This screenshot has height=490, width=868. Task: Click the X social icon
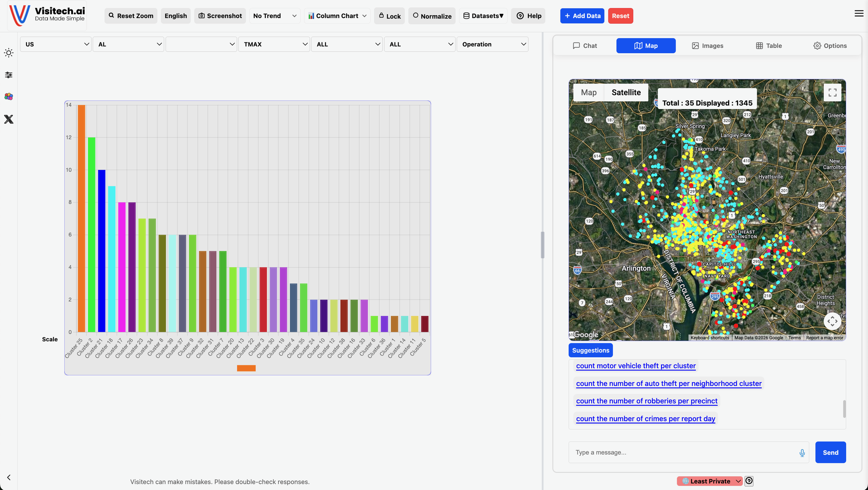tap(9, 119)
